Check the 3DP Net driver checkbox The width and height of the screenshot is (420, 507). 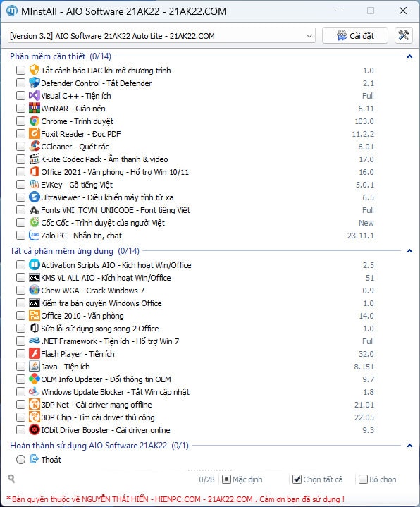[20, 405]
